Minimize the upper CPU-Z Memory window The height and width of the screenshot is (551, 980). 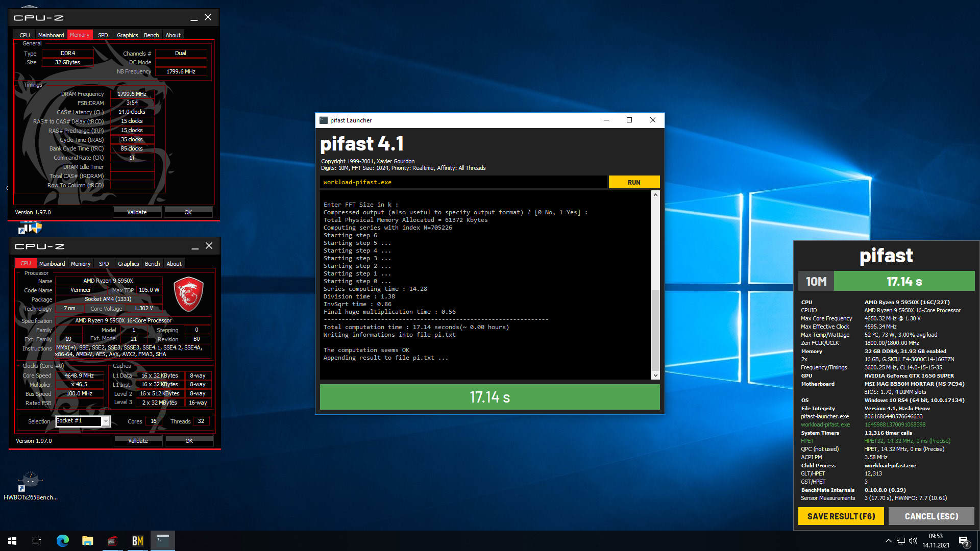coord(194,18)
